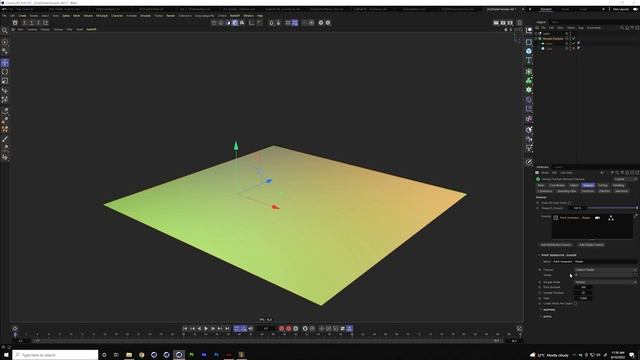Click the Attributes back arrow icon
Screen dimensions: 640x360
[x=602, y=173]
